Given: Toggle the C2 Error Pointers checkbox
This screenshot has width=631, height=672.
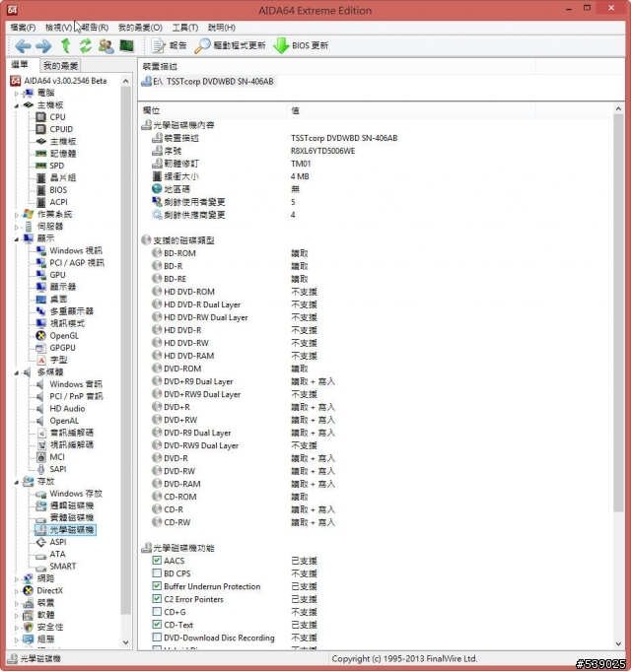Looking at the screenshot, I should coord(157,599).
